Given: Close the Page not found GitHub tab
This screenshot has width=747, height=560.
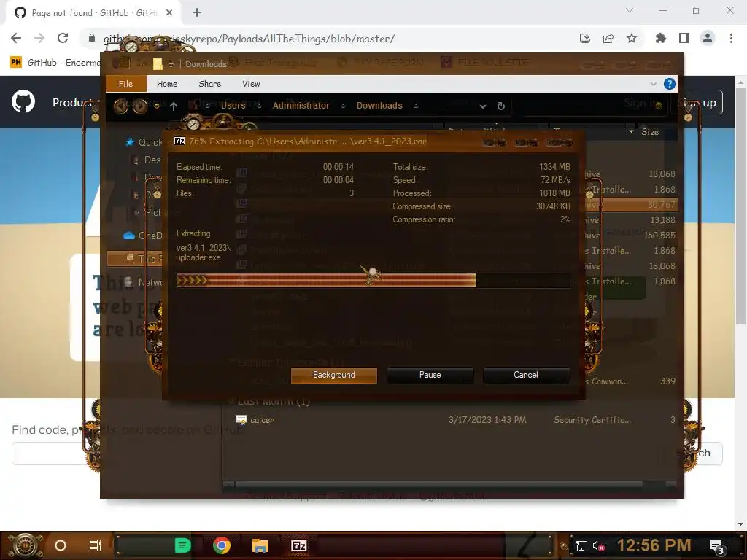Looking at the screenshot, I should click(x=169, y=12).
